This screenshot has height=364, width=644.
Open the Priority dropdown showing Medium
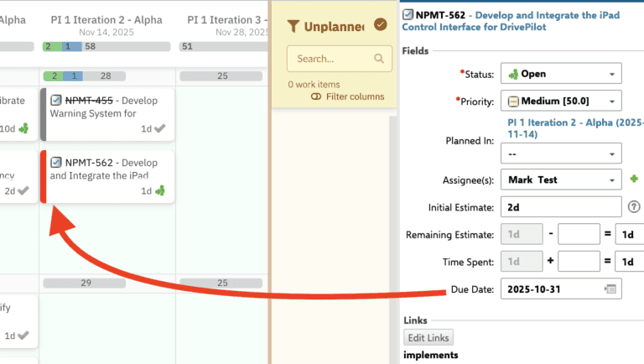click(x=561, y=101)
